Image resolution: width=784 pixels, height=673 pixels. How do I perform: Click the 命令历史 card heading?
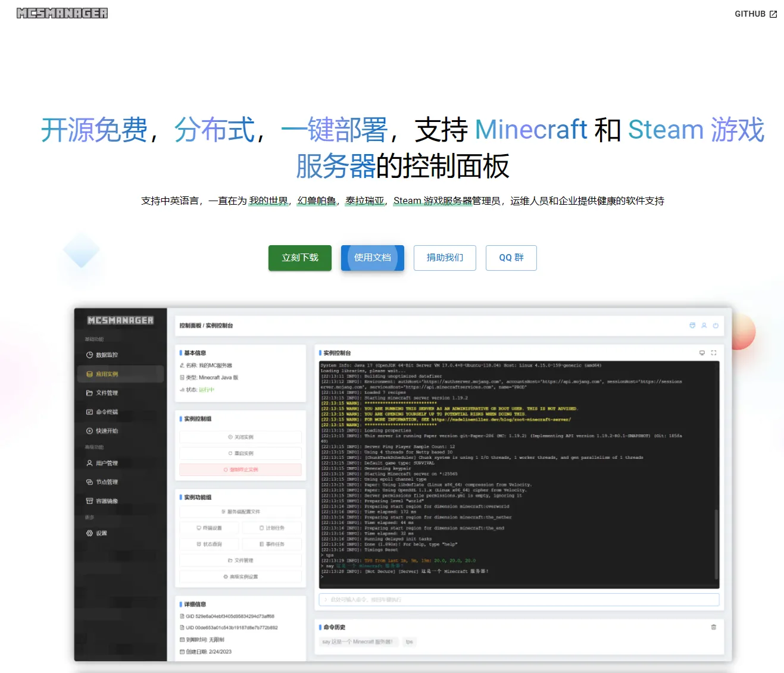[x=334, y=627]
